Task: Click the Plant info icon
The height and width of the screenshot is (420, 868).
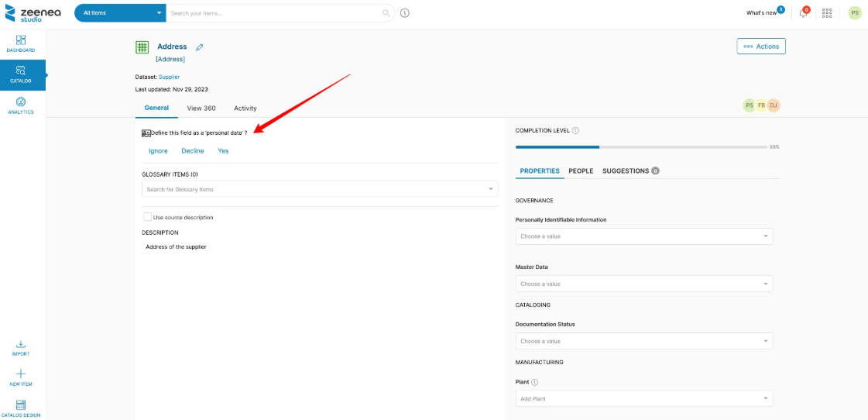Action: click(x=535, y=382)
